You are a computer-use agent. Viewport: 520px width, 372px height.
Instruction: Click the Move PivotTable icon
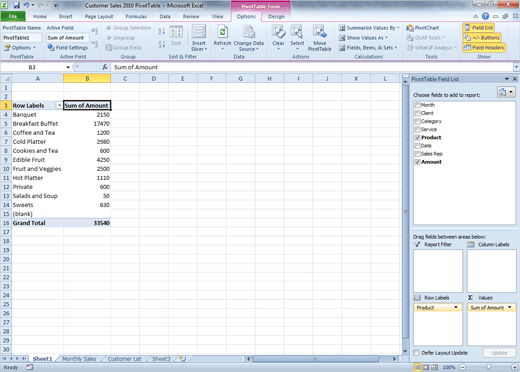(x=319, y=32)
